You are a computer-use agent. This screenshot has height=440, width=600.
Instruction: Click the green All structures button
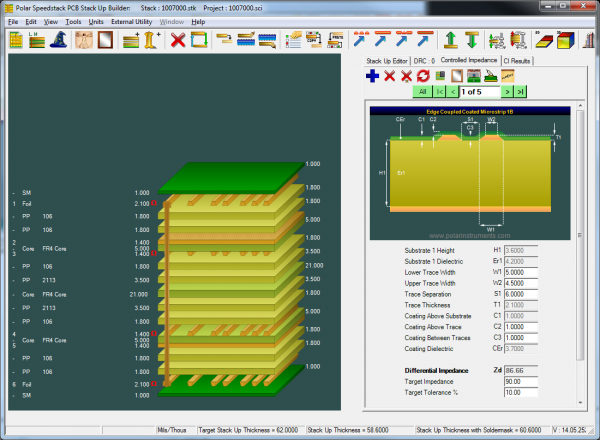click(422, 92)
